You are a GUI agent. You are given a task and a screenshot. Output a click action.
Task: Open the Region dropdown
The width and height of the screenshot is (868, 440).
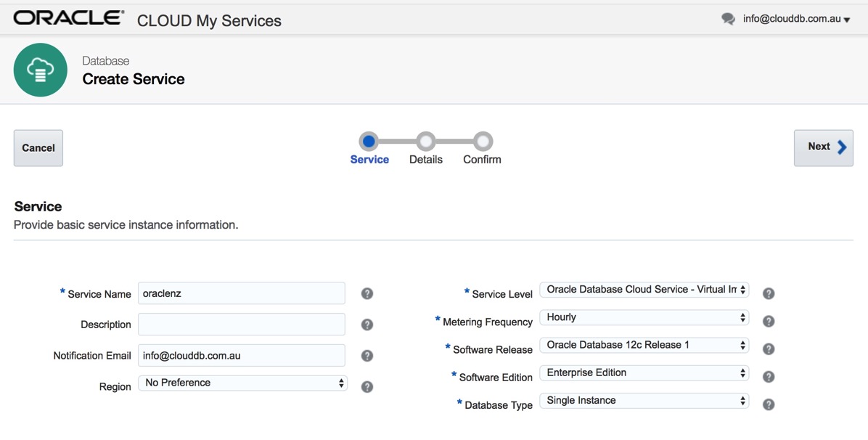(x=243, y=383)
